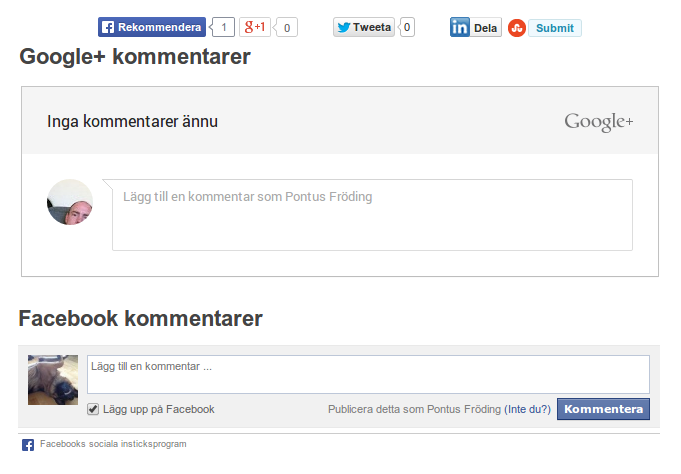
Task: Click the Google+ logo in comments header
Action: [598, 122]
